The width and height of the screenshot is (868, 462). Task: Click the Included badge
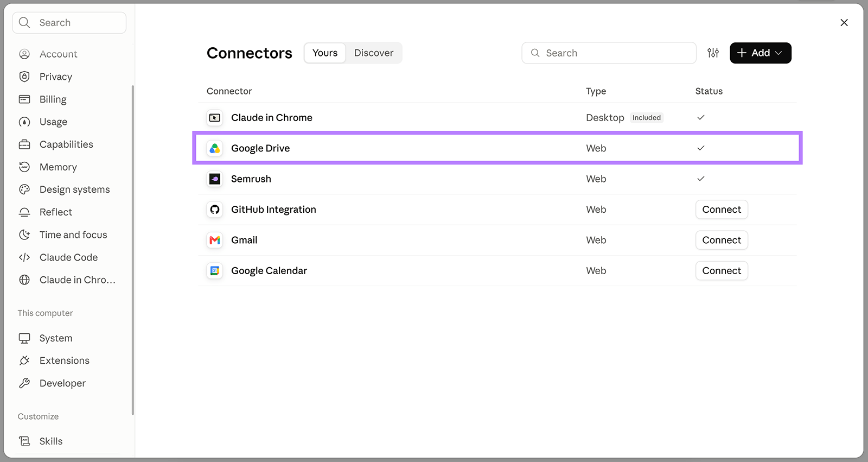click(647, 117)
